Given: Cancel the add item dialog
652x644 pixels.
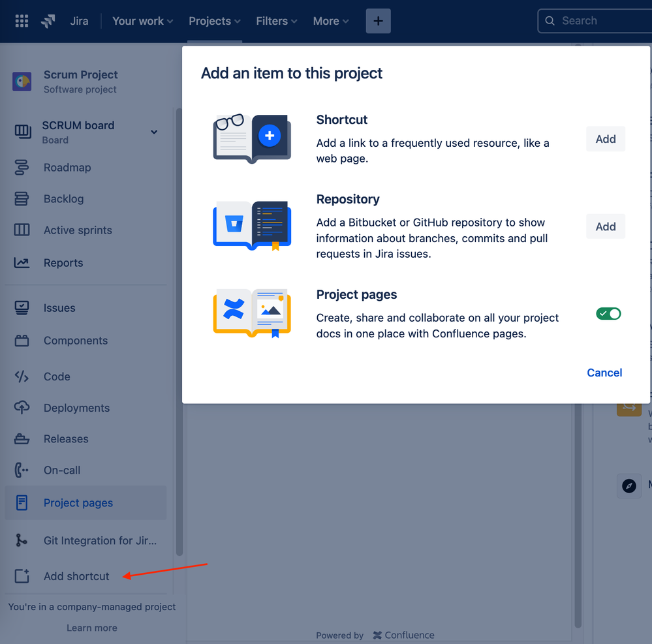Looking at the screenshot, I should tap(604, 373).
